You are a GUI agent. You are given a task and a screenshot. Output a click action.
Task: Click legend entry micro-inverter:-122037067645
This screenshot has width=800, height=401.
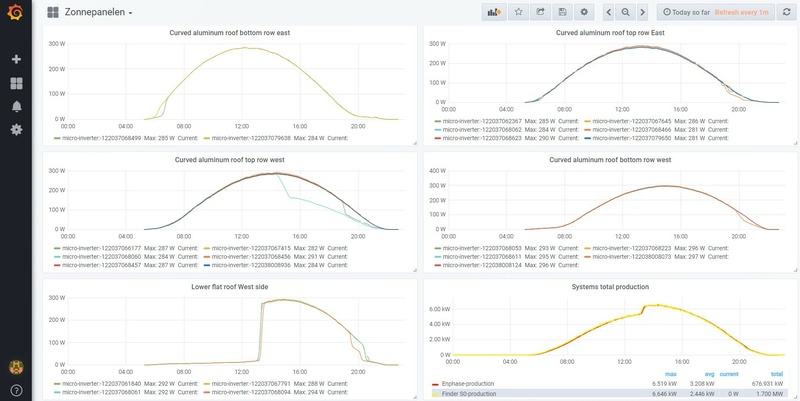632,121
